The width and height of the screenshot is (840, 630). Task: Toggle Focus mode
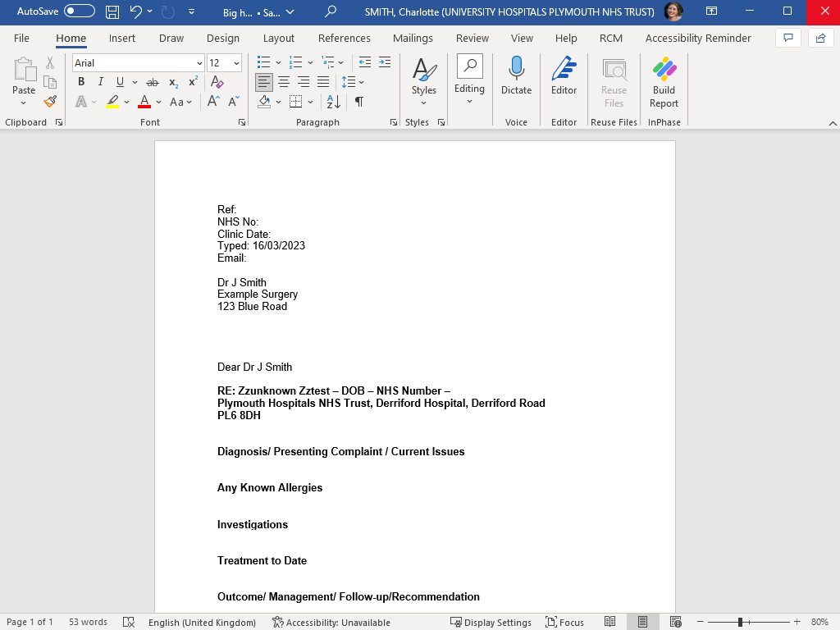click(x=564, y=622)
